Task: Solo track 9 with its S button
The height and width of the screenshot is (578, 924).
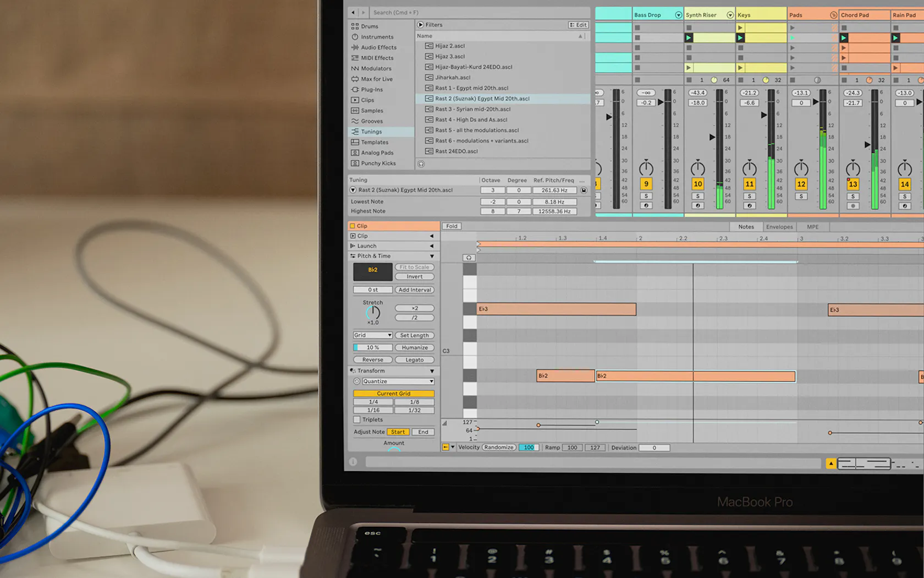Action: (646, 196)
